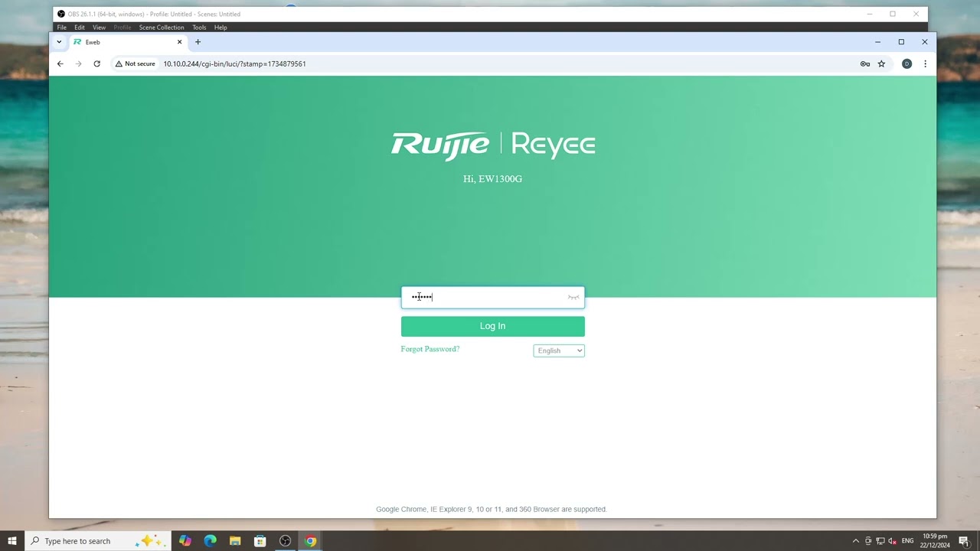The width and height of the screenshot is (980, 551).
Task: Open the OBS View menu
Action: click(100, 28)
